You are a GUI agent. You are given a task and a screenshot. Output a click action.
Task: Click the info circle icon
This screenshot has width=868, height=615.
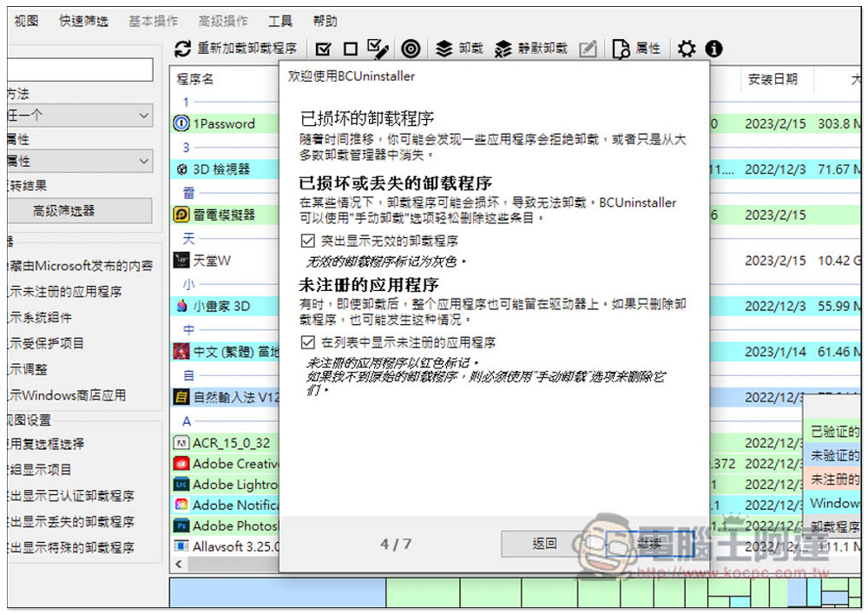point(713,49)
